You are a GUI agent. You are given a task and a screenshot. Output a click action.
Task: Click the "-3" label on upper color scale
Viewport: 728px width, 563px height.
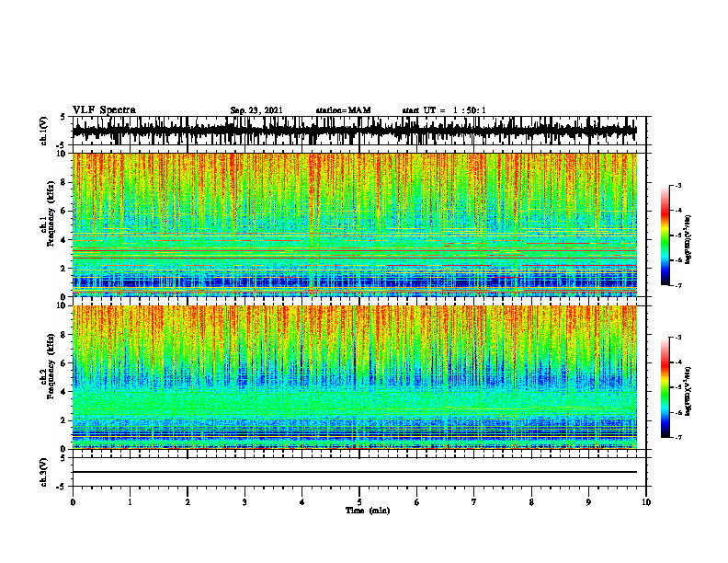point(677,185)
